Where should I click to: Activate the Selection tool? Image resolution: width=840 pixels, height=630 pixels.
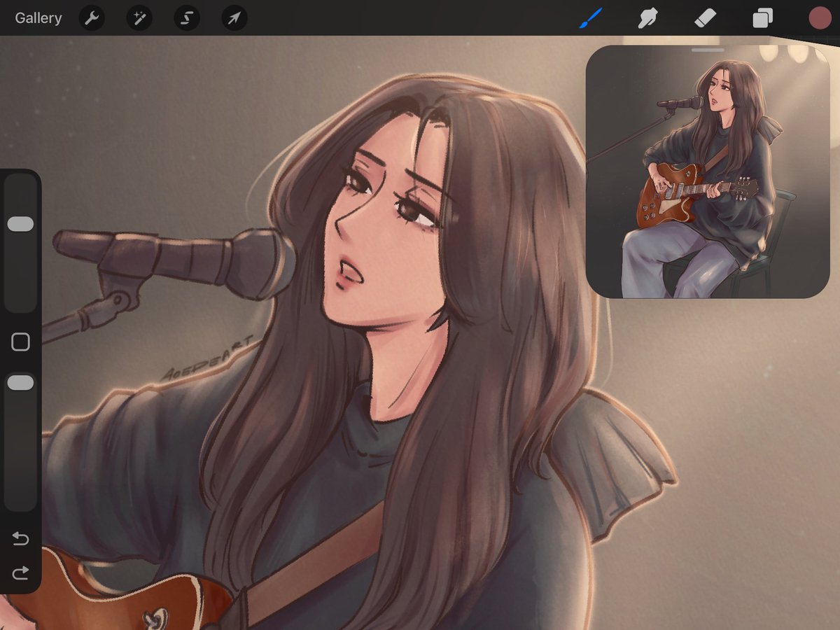[x=186, y=18]
